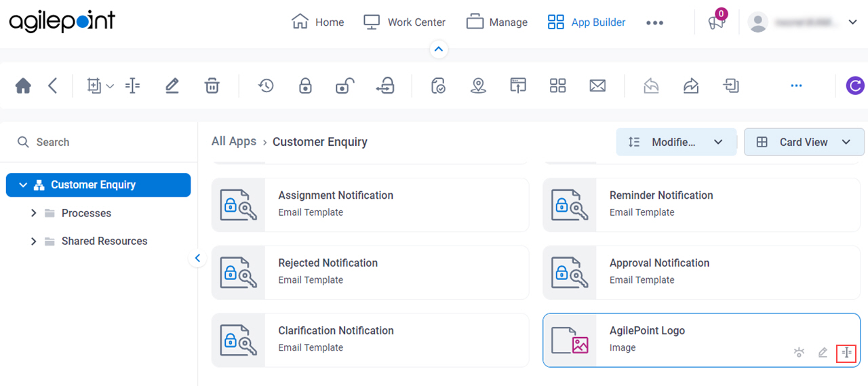Click rename icon on AgilePoint Logo card

point(846,353)
